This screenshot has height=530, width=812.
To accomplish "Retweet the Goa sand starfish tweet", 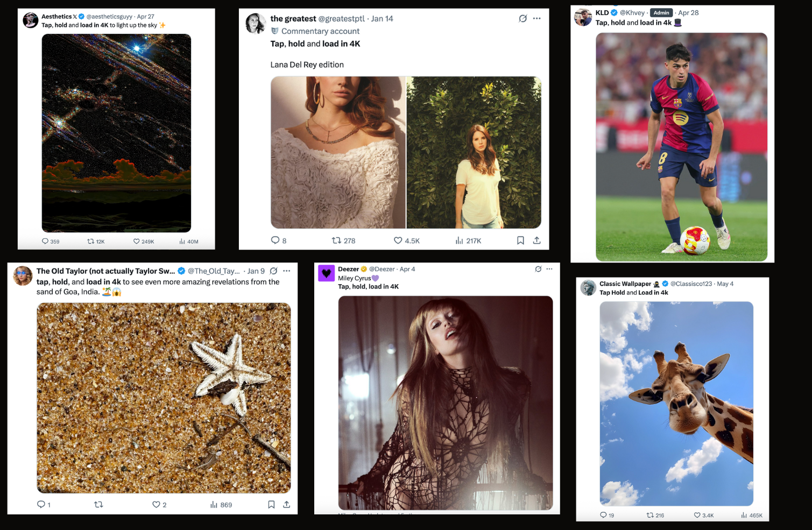I will [x=98, y=505].
